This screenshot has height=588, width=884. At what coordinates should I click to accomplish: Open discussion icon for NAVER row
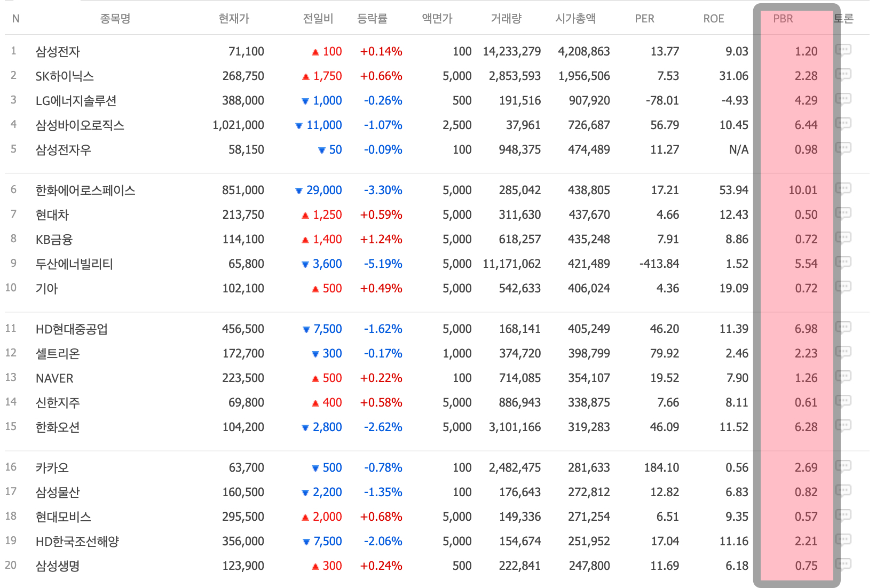pos(843,377)
